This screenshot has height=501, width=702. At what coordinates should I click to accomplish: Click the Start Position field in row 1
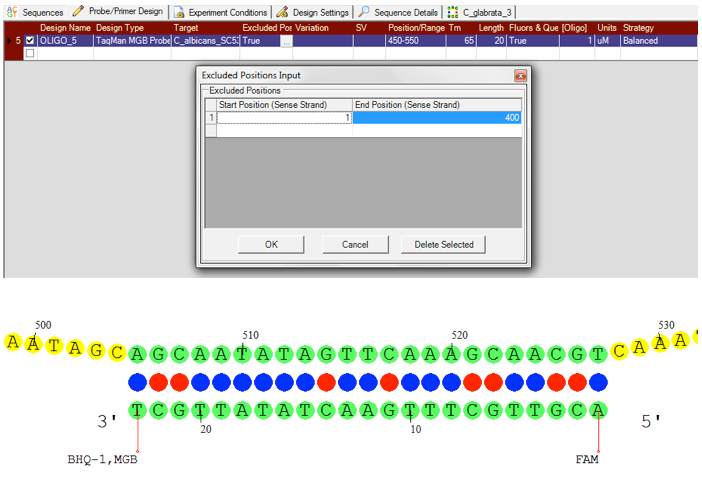click(x=284, y=118)
